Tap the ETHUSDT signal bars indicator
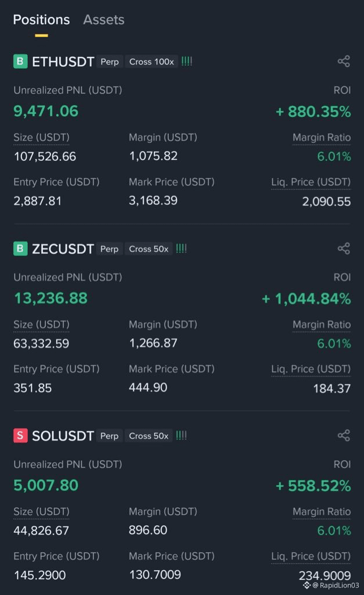The image size is (364, 595). tap(186, 62)
